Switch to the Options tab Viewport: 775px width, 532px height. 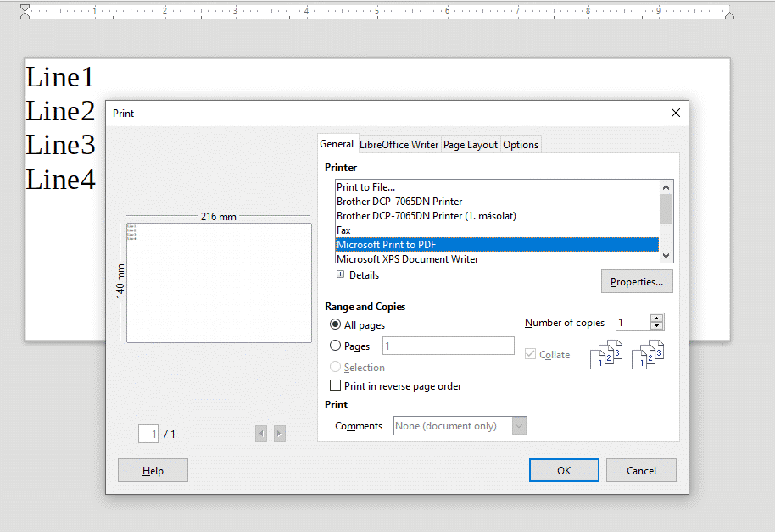(x=521, y=145)
